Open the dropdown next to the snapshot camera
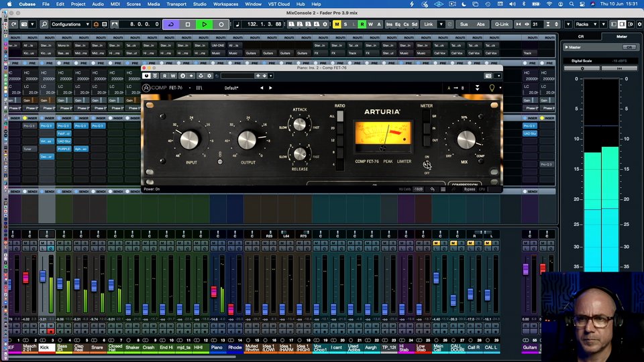 click(32, 24)
